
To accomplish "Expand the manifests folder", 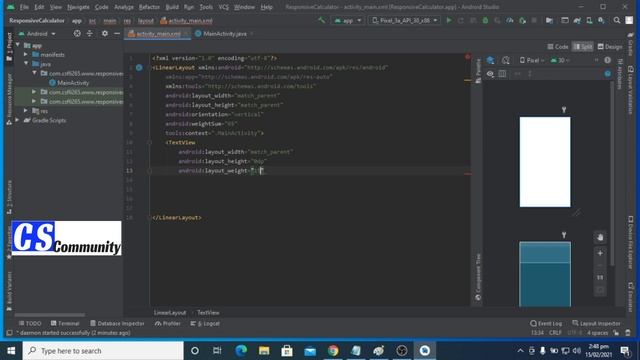I will [26, 54].
